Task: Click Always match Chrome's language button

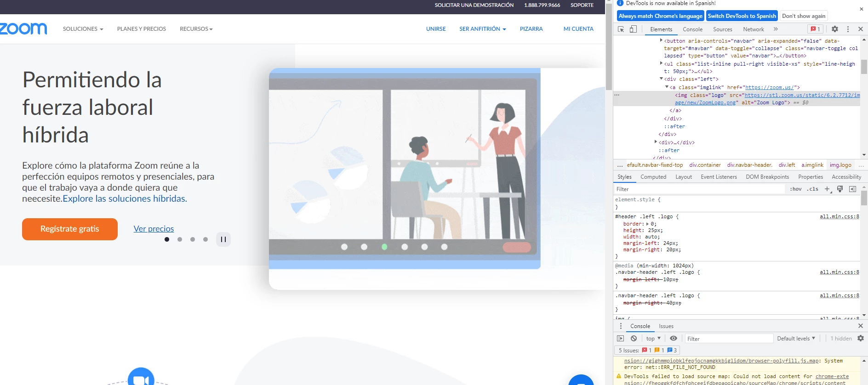Action: (x=661, y=16)
